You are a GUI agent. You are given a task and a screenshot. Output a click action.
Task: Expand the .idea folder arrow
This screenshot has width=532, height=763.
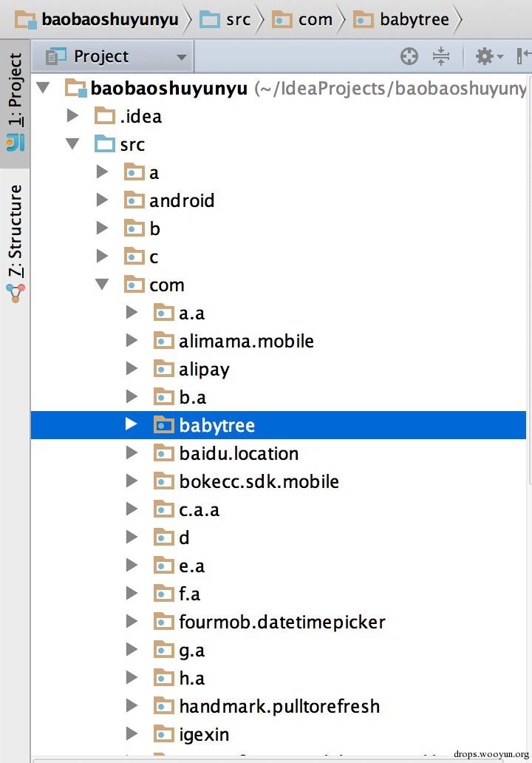coord(73,115)
